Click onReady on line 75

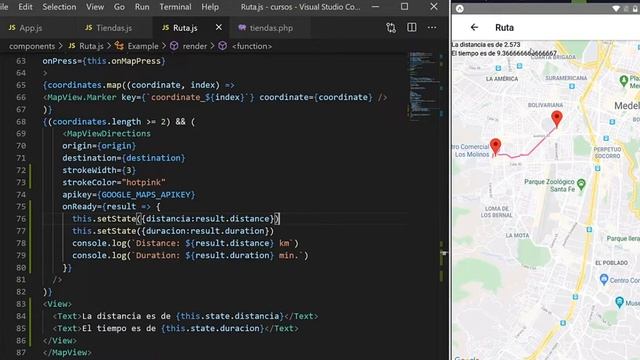(x=80, y=207)
